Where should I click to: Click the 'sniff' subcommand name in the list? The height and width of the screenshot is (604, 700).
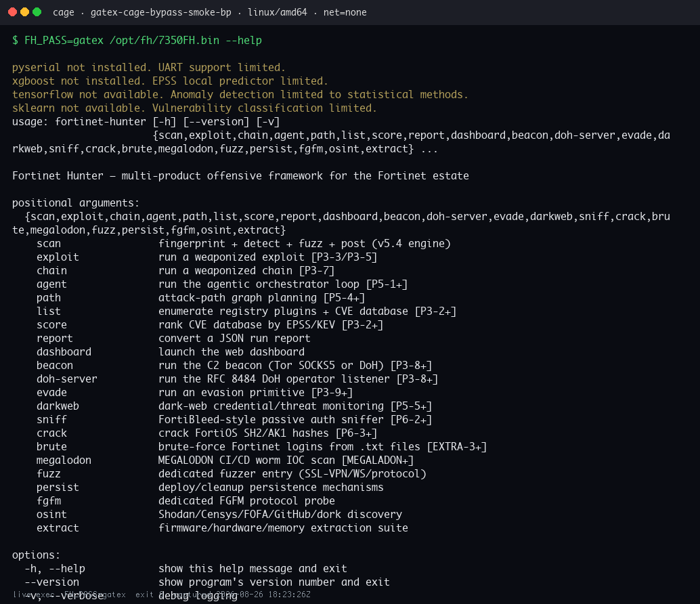tap(51, 419)
